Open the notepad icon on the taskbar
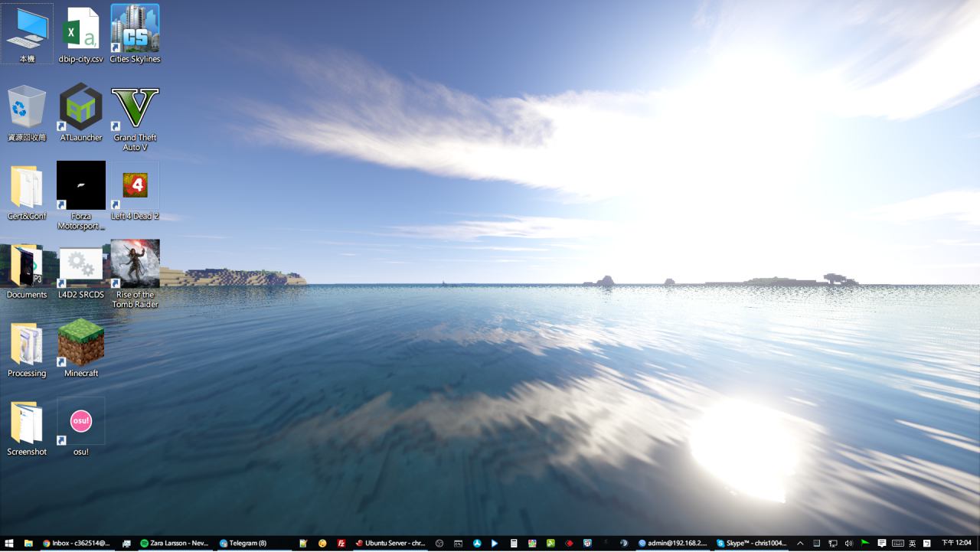Image resolution: width=980 pixels, height=552 pixels. coord(303,544)
